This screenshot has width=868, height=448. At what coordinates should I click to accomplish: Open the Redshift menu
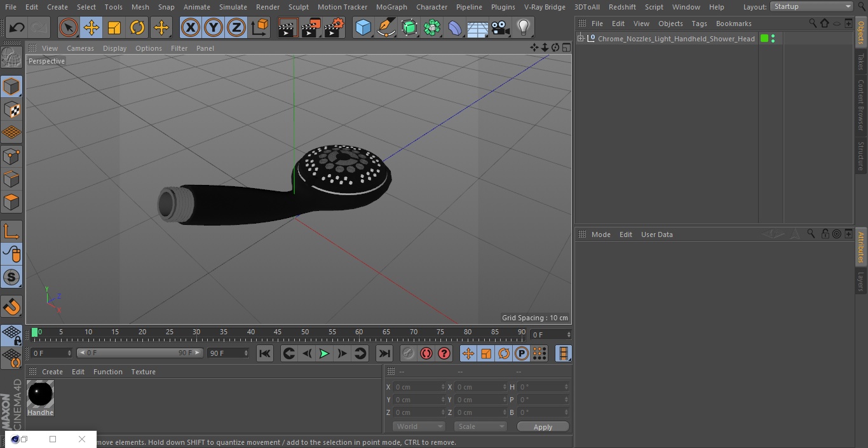point(622,7)
